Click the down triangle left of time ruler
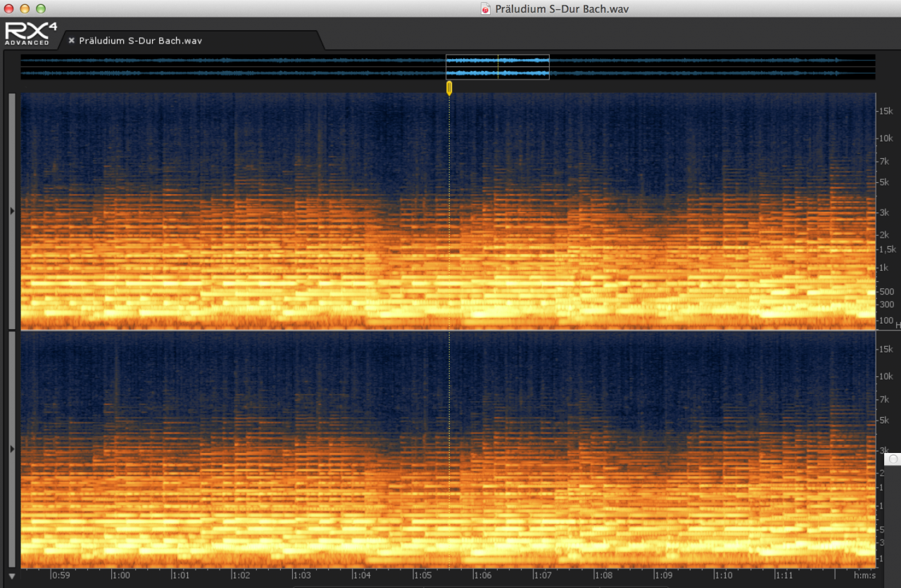 point(12,576)
